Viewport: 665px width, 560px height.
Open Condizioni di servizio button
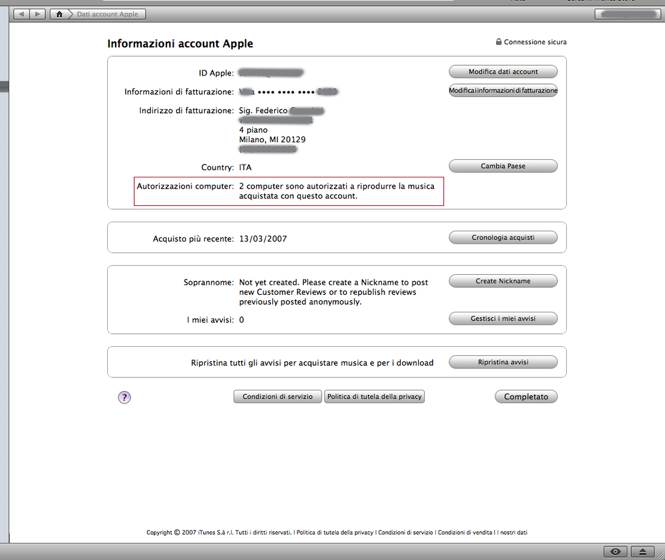(x=277, y=397)
